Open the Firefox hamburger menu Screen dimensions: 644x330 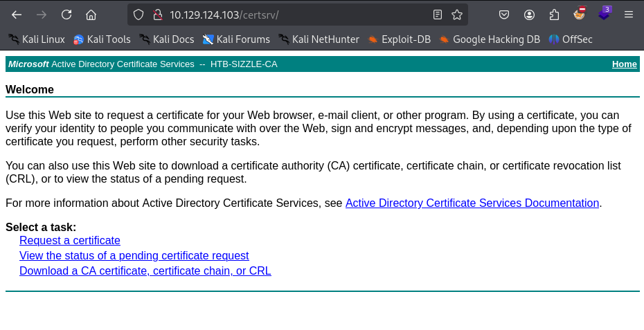(629, 15)
